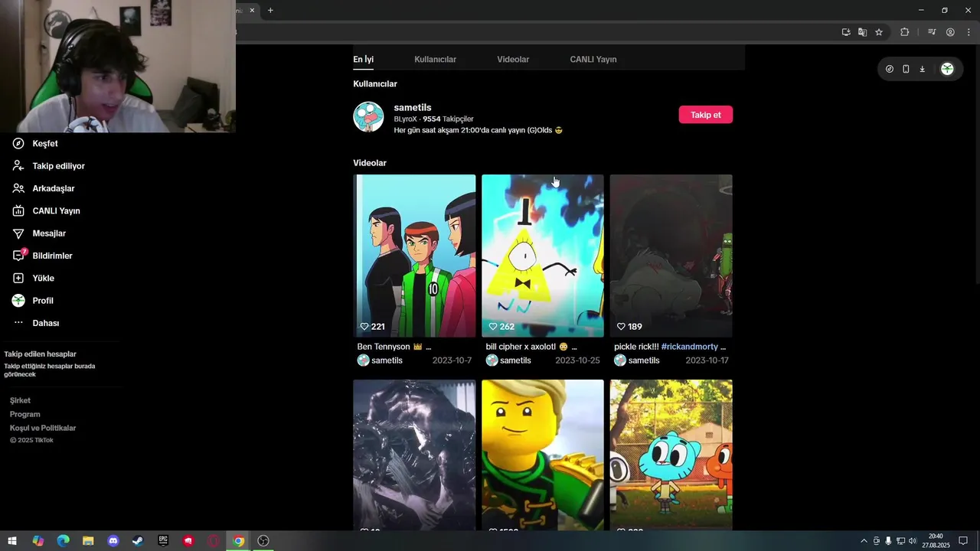The image size is (980, 551).
Task: Click the volume speaker tray icon
Action: pyautogui.click(x=912, y=541)
